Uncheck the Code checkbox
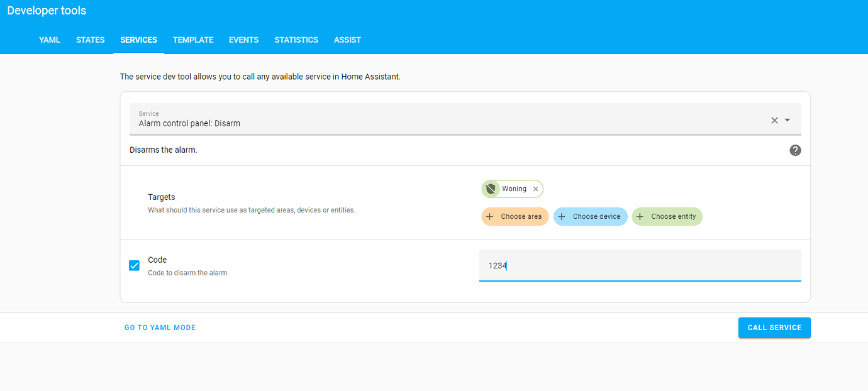868x391 pixels. 134,265
